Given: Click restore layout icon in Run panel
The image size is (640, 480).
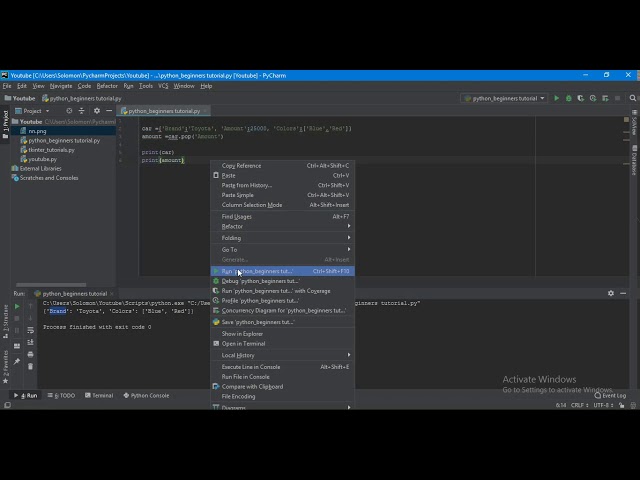Looking at the screenshot, I should pos(17,346).
